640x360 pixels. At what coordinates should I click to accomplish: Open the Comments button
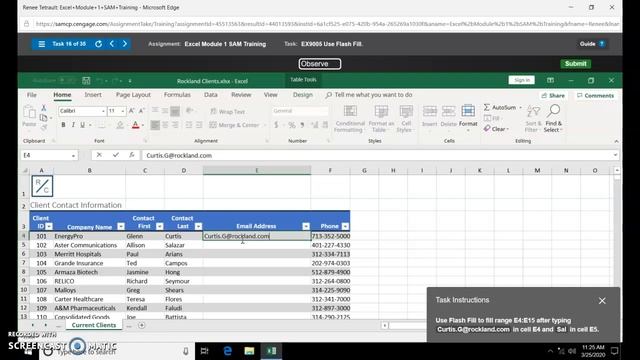coord(596,96)
